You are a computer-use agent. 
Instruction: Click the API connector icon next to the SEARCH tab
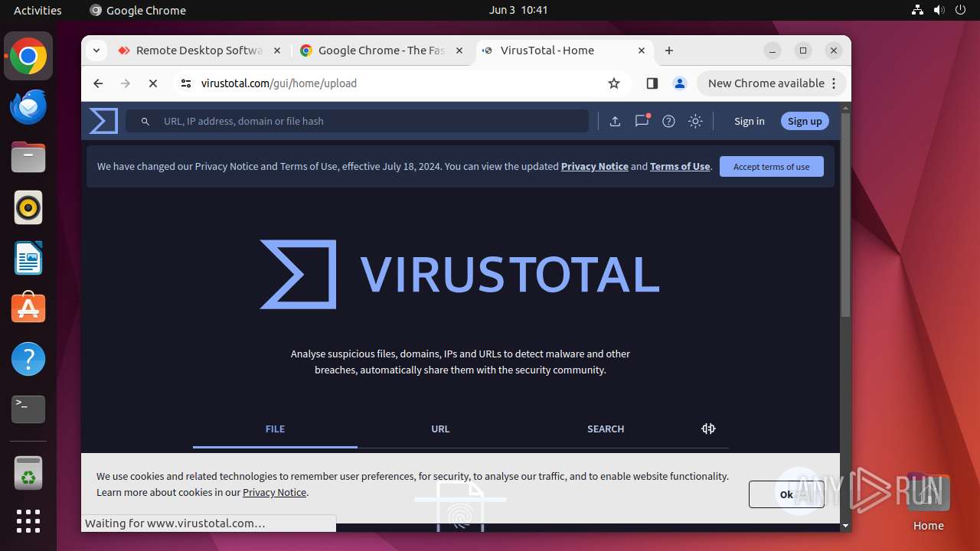tap(708, 429)
